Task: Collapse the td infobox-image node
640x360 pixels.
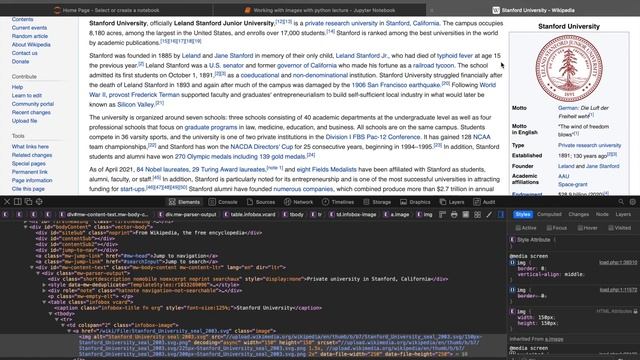Action: click(63, 325)
